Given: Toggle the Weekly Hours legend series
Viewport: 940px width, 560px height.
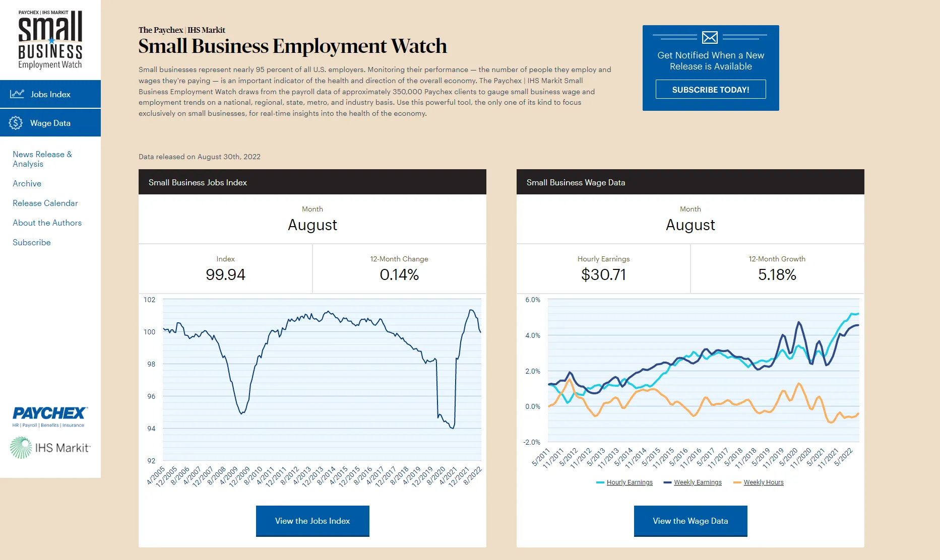Looking at the screenshot, I should (764, 482).
